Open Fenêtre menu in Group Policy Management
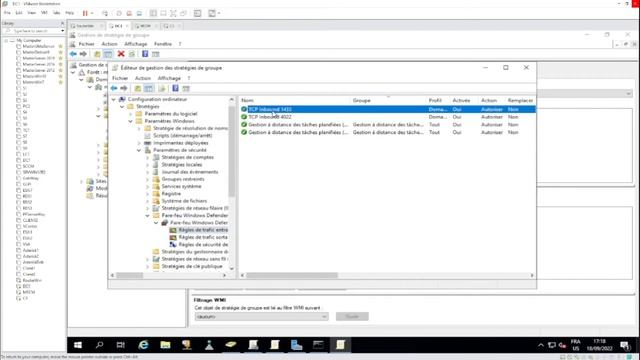Image resolution: width=640 pixels, height=360 pixels. pos(163,44)
